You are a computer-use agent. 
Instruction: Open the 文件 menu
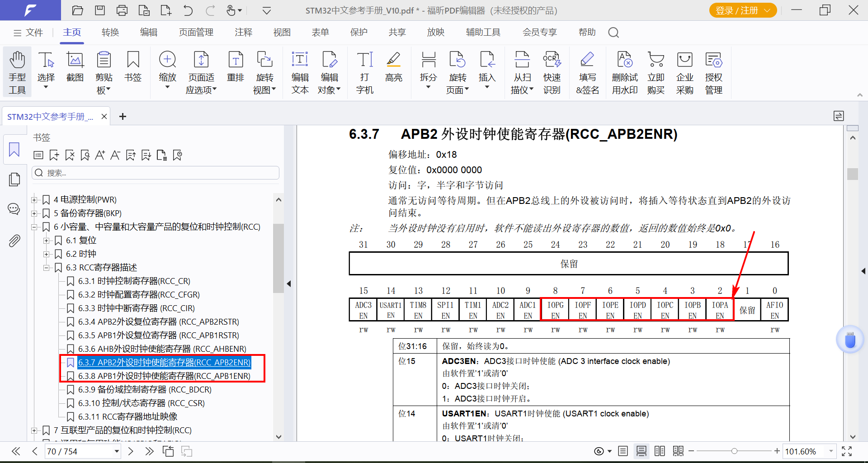[x=28, y=33]
